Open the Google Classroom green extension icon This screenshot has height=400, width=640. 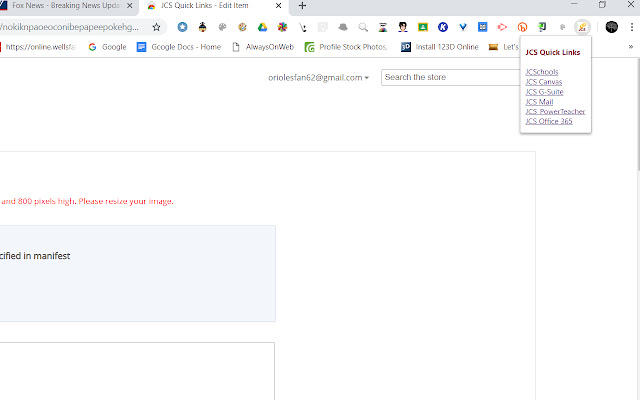click(x=423, y=27)
